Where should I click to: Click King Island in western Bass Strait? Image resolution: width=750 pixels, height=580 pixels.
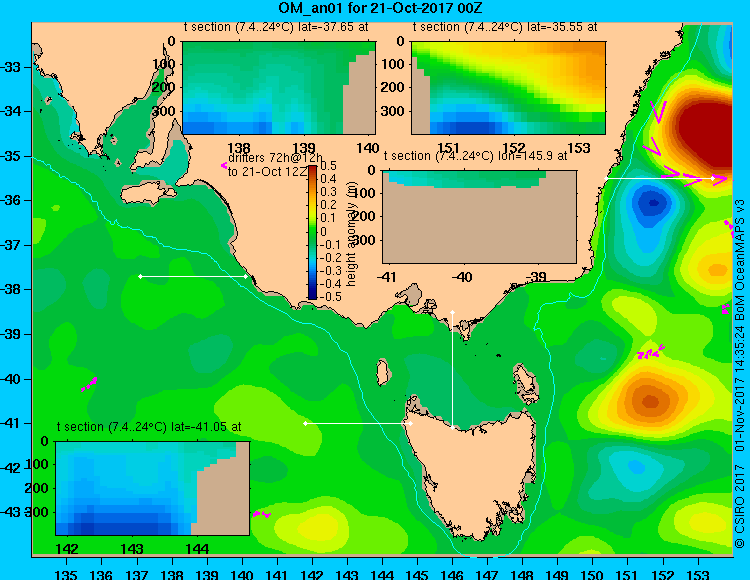pos(382,372)
